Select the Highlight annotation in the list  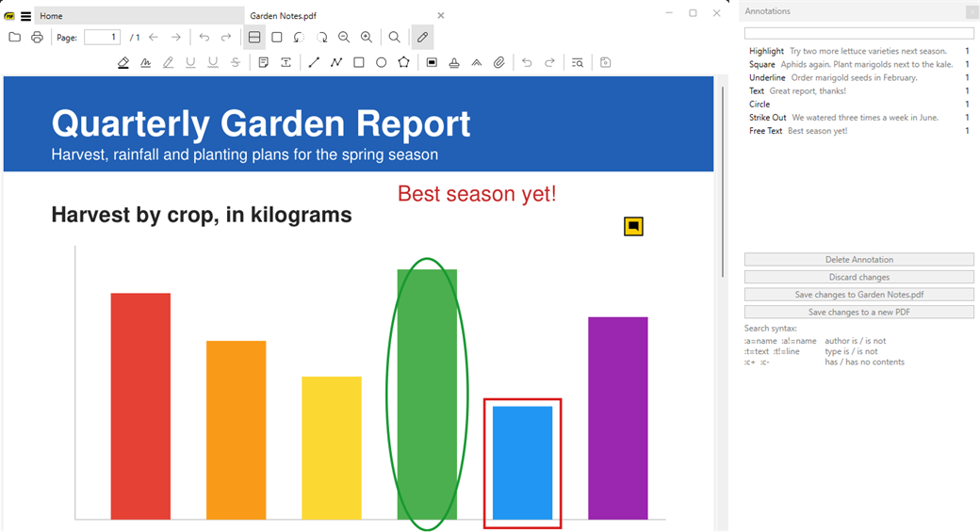pyautogui.click(x=858, y=51)
